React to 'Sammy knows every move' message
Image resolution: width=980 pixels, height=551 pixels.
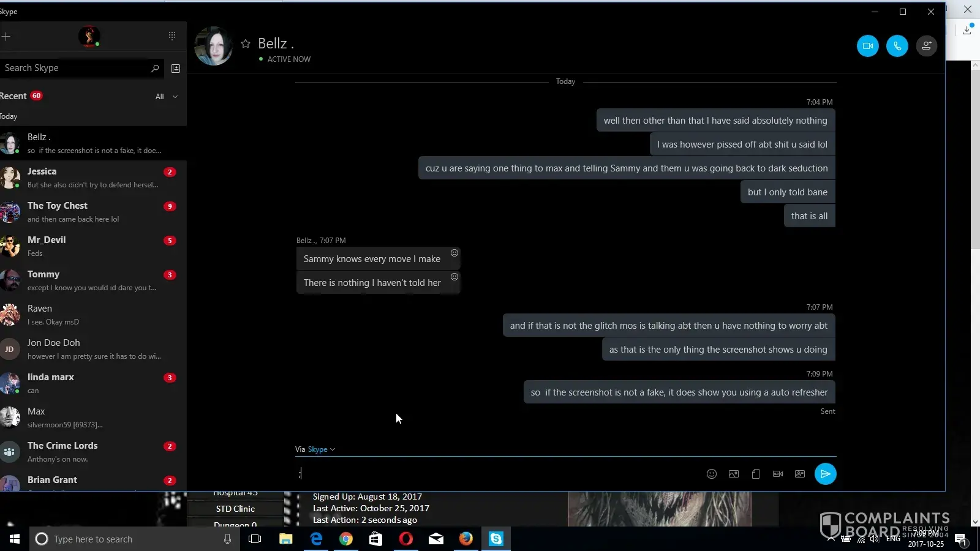point(454,253)
